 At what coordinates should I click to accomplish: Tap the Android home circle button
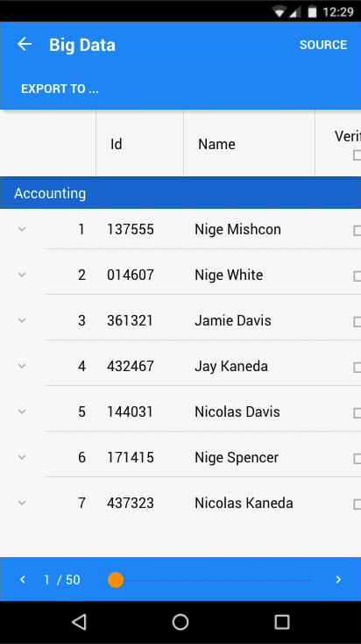click(180, 622)
